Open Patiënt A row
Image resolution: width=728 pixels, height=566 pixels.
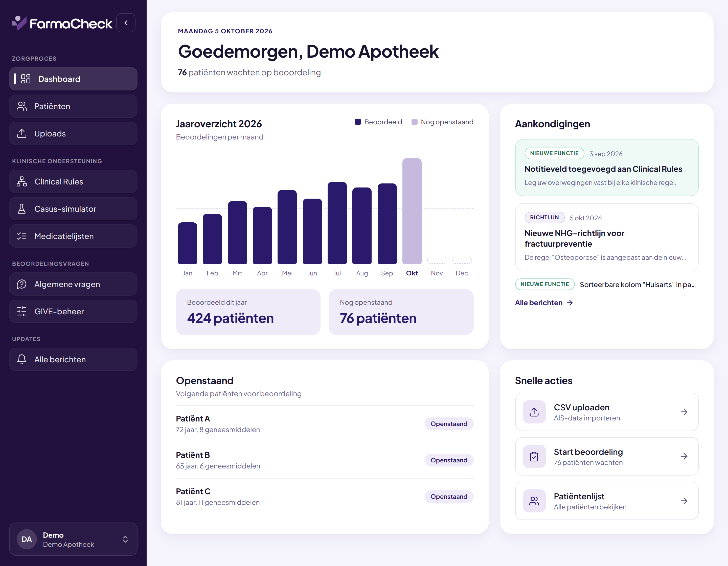point(325,424)
